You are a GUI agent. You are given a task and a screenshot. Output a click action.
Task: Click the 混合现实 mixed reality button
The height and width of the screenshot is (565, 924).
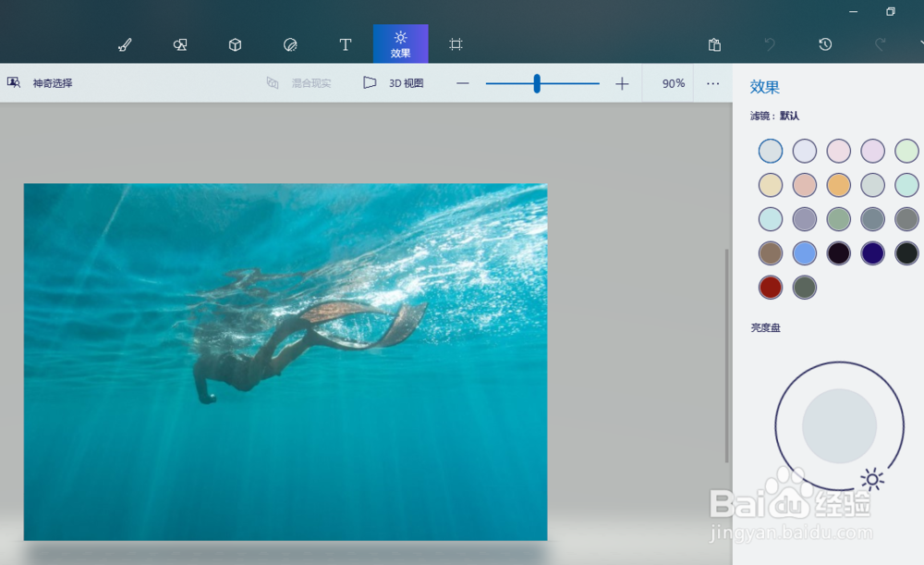tap(298, 83)
